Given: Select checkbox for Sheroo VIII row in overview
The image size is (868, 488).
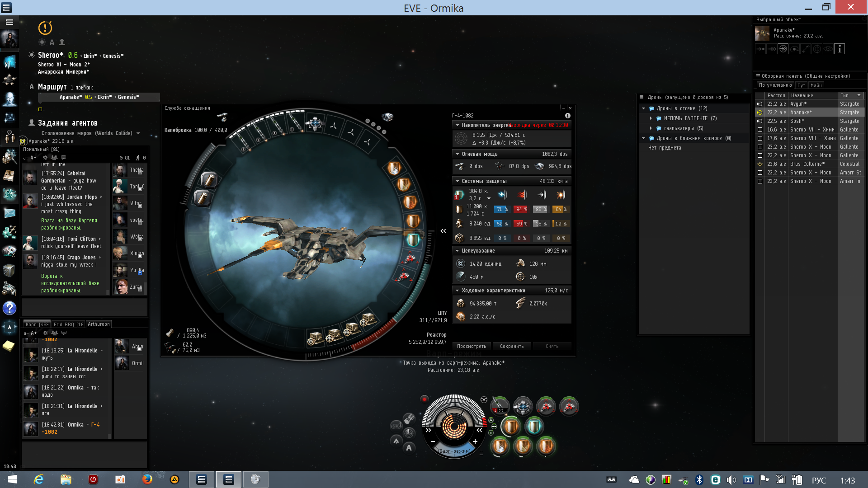Looking at the screenshot, I should pos(760,138).
